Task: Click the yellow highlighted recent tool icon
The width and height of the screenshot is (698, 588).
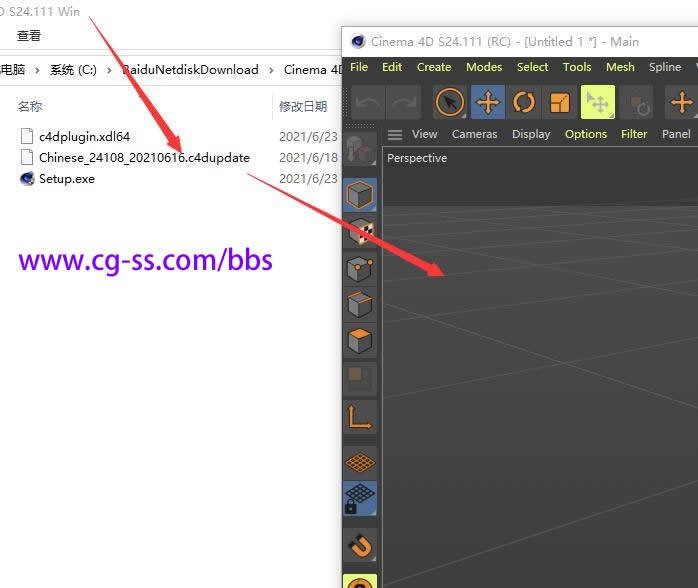Action: pyautogui.click(x=598, y=102)
